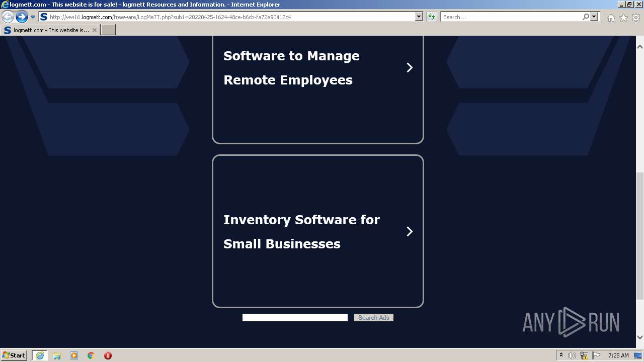
Task: Go forward with the Forward arrow button
Action: (x=22, y=17)
